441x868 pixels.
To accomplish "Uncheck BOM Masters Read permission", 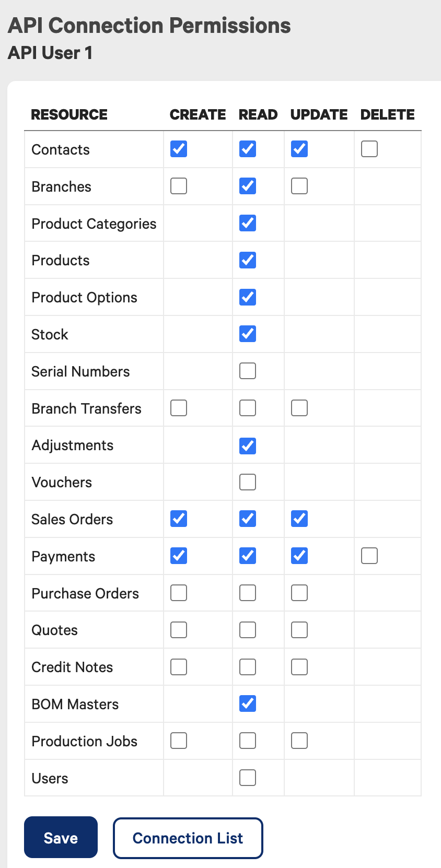I will [248, 703].
